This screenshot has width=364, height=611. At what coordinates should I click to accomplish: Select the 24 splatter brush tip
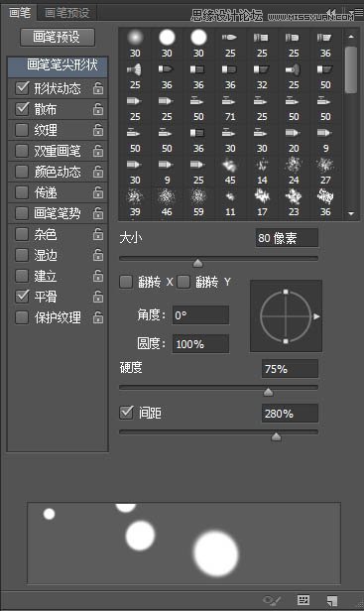tap(294, 172)
